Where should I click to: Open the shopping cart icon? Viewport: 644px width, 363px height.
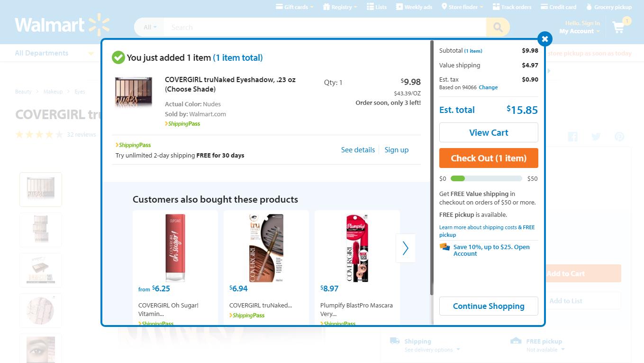[618, 28]
